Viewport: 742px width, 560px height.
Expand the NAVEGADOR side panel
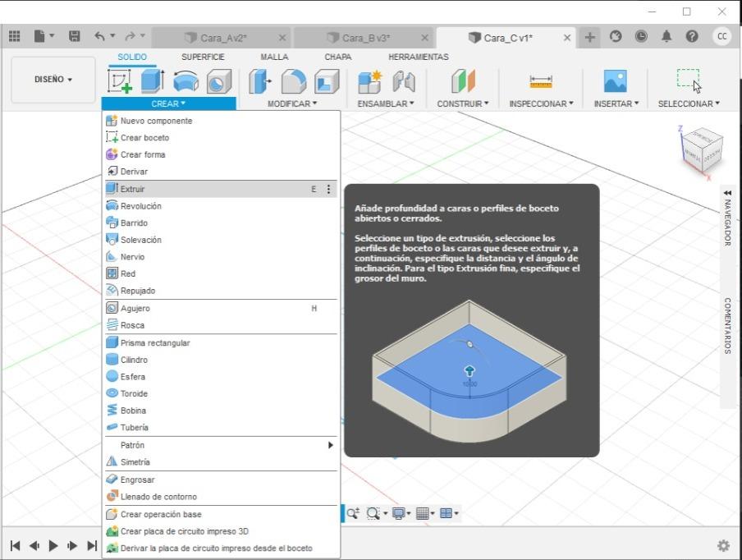pyautogui.click(x=727, y=218)
